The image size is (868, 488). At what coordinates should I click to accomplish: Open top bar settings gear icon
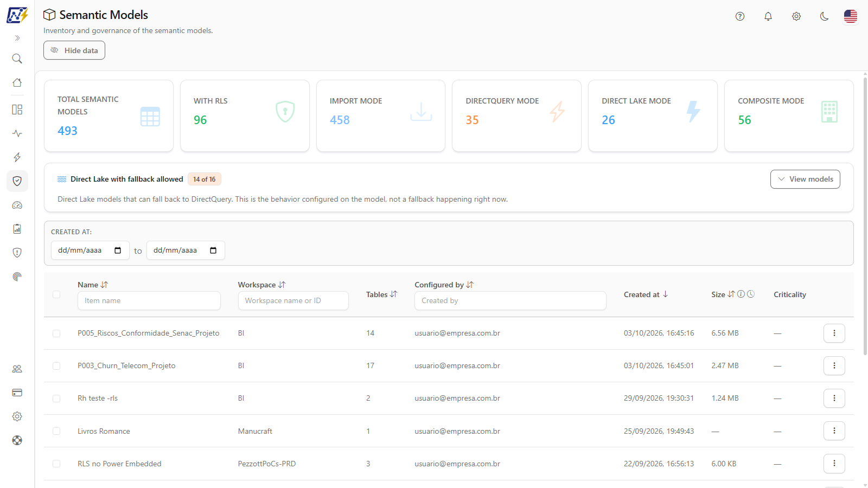pyautogui.click(x=796, y=16)
